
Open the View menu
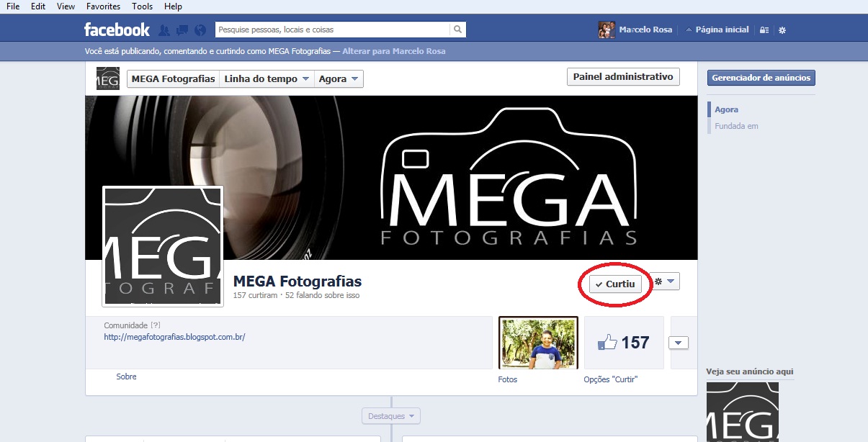pyautogui.click(x=66, y=6)
